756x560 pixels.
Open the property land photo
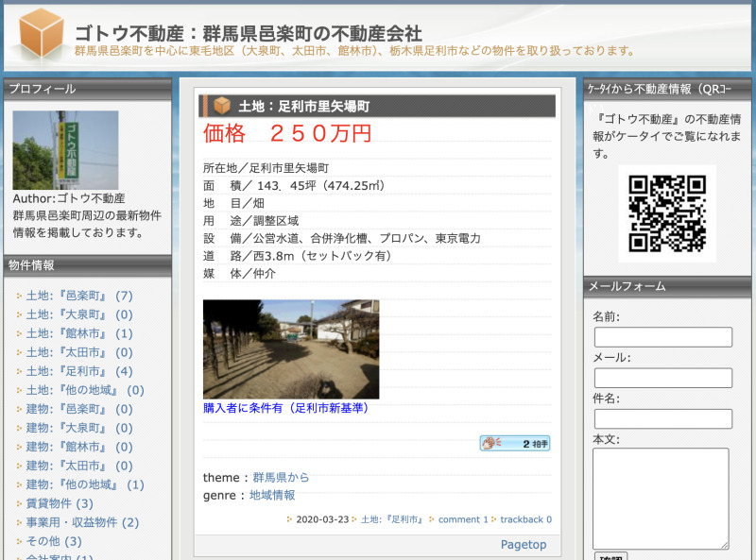point(291,349)
